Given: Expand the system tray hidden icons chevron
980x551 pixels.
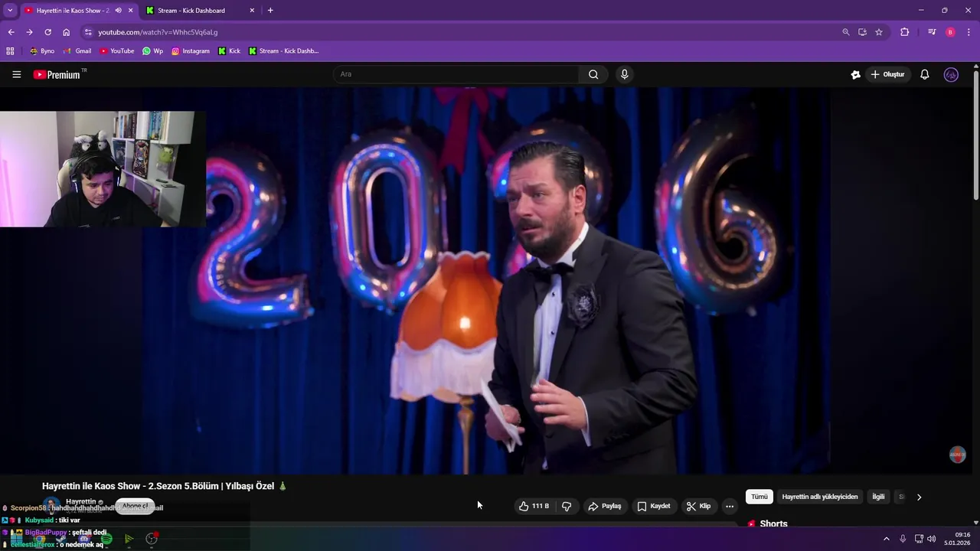Looking at the screenshot, I should point(887,539).
